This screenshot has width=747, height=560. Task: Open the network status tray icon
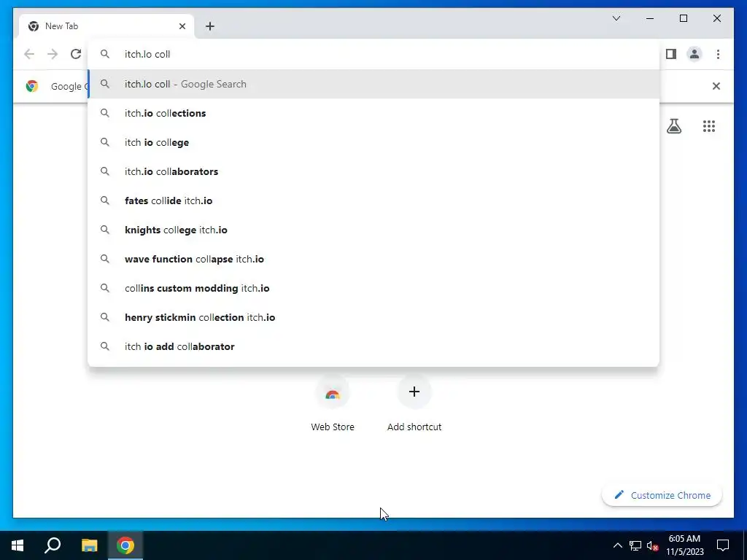point(635,545)
